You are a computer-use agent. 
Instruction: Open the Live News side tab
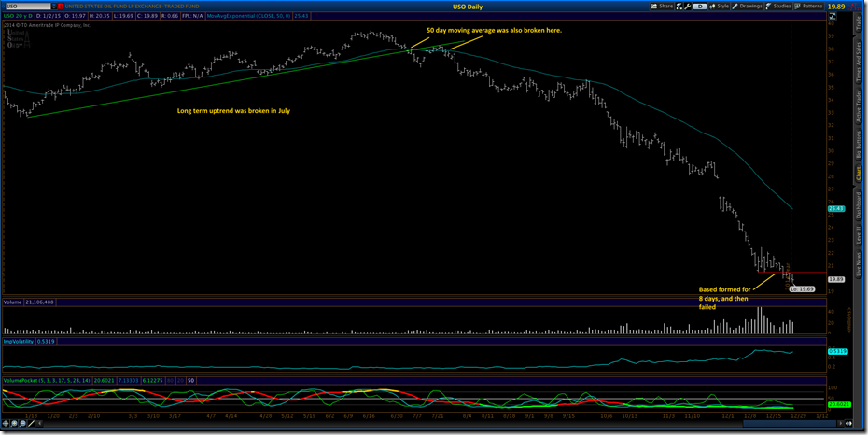859,264
